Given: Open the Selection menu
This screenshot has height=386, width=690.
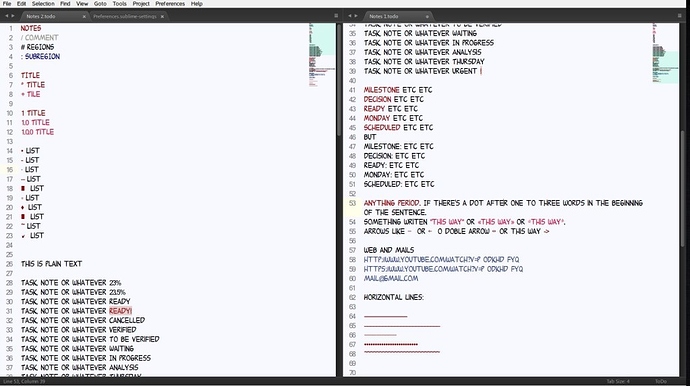Looking at the screenshot, I should point(43,4).
